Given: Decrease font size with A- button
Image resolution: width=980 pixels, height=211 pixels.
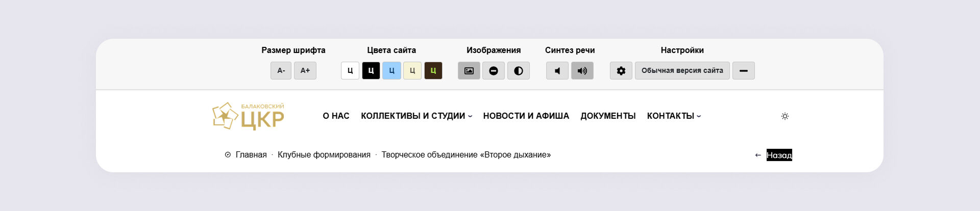Looking at the screenshot, I should pyautogui.click(x=281, y=71).
